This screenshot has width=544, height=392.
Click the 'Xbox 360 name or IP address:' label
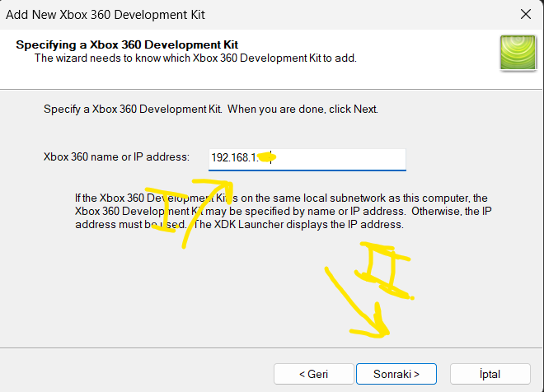[116, 157]
